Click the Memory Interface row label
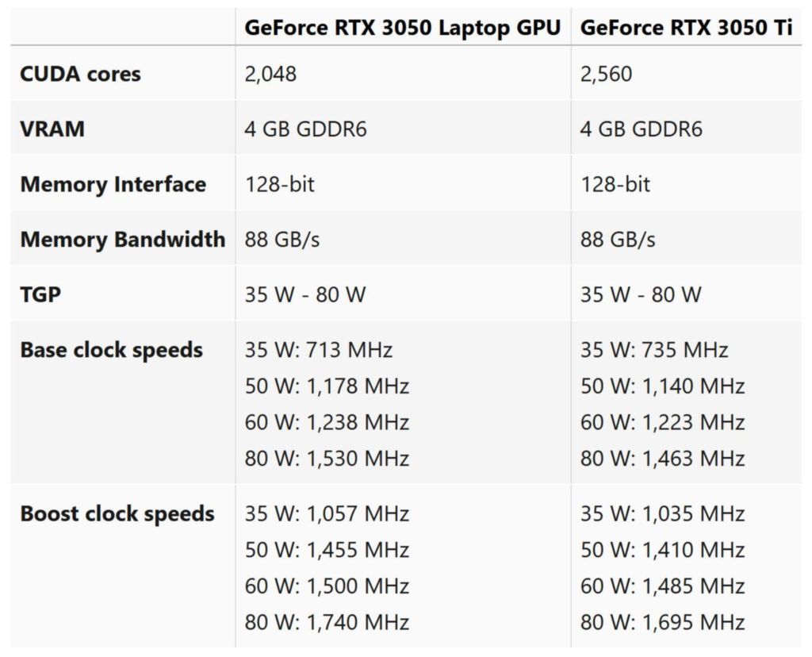The width and height of the screenshot is (812, 657). (113, 185)
